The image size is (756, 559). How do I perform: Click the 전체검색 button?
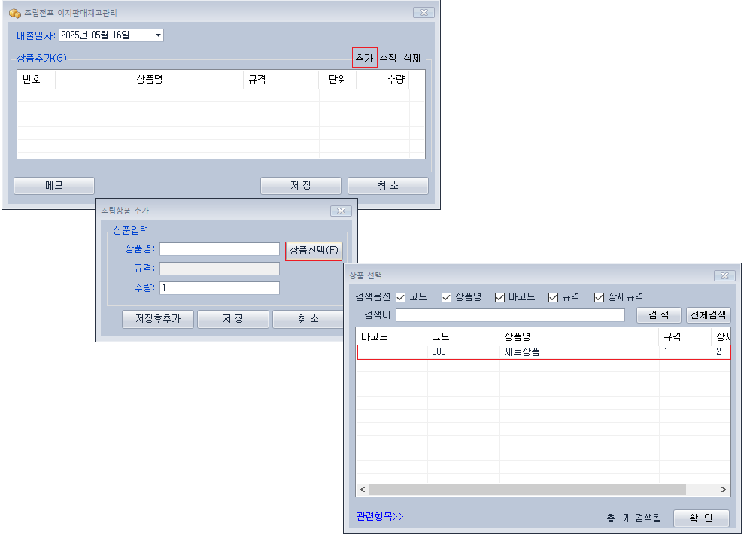pos(709,315)
